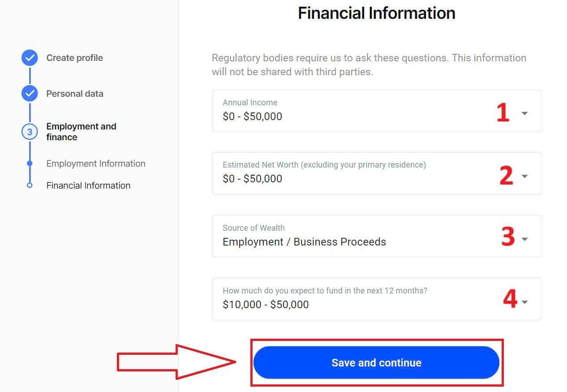
Task: Expand the Estimated Net Worth dropdown
Action: tap(524, 176)
